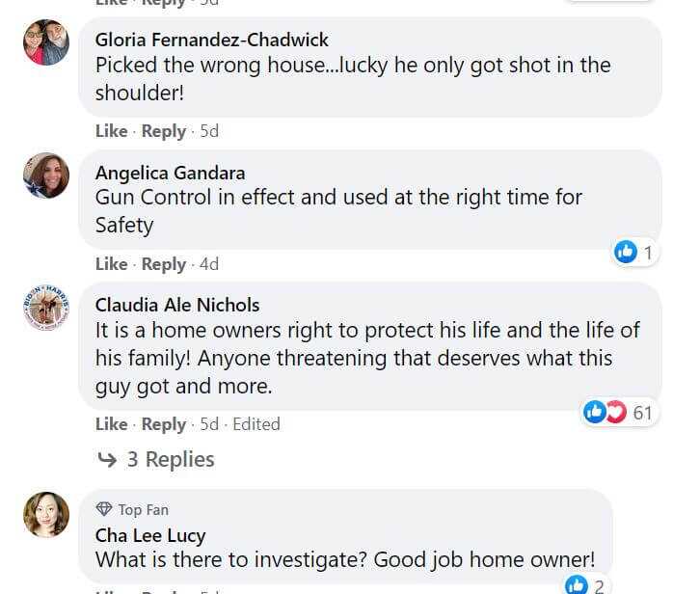This screenshot has height=594, width=700.
Task: Open Gloria Fernandez-Chadwick's name link
Action: 212,40
